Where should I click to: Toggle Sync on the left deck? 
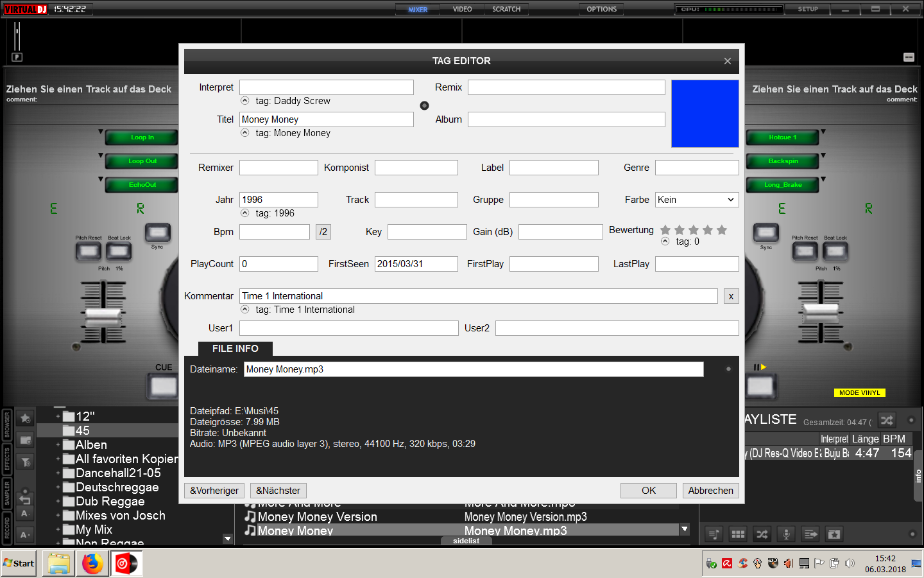[157, 232]
